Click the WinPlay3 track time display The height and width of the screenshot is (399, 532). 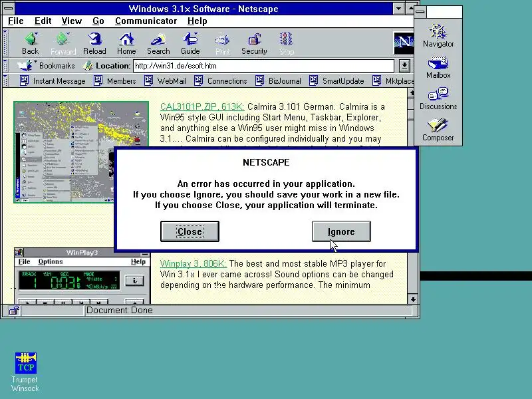(69, 281)
